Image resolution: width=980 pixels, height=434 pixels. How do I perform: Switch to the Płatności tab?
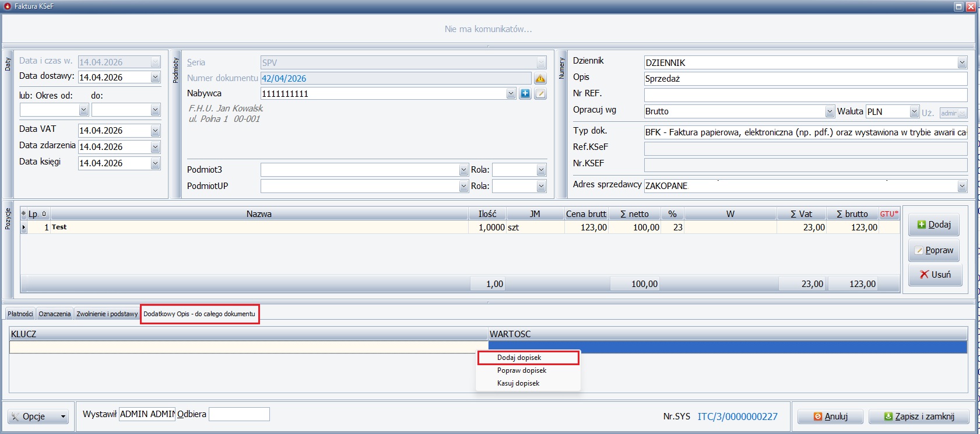tap(20, 314)
